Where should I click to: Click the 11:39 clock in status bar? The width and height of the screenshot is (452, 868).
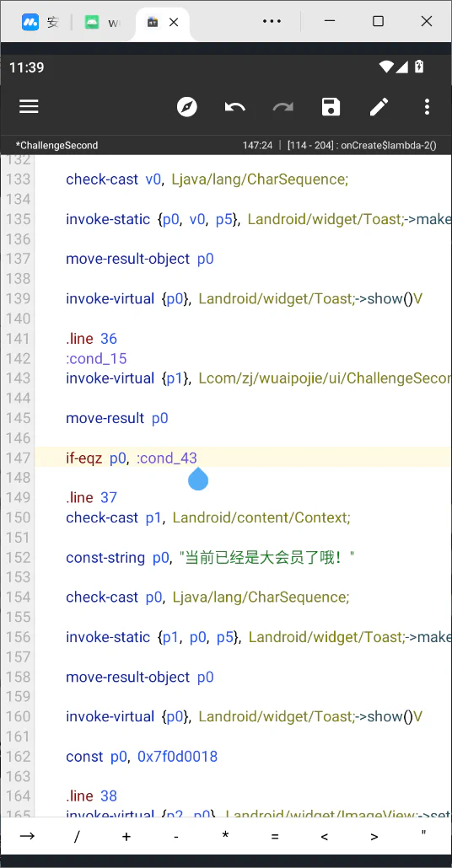click(x=27, y=67)
